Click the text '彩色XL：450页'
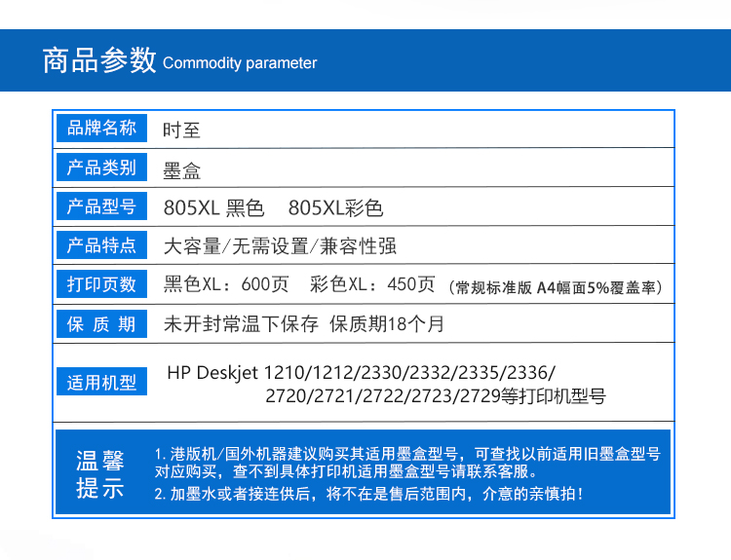The image size is (731, 560). coord(372,283)
